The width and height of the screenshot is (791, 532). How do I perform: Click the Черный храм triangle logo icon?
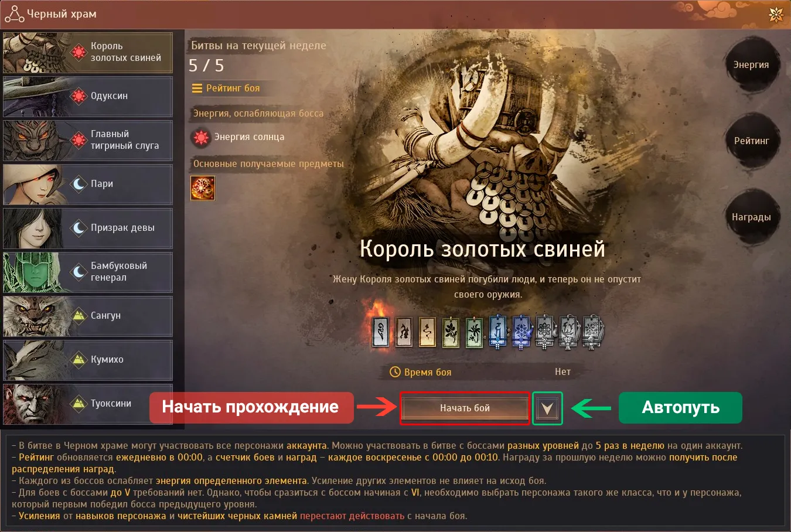13,13
